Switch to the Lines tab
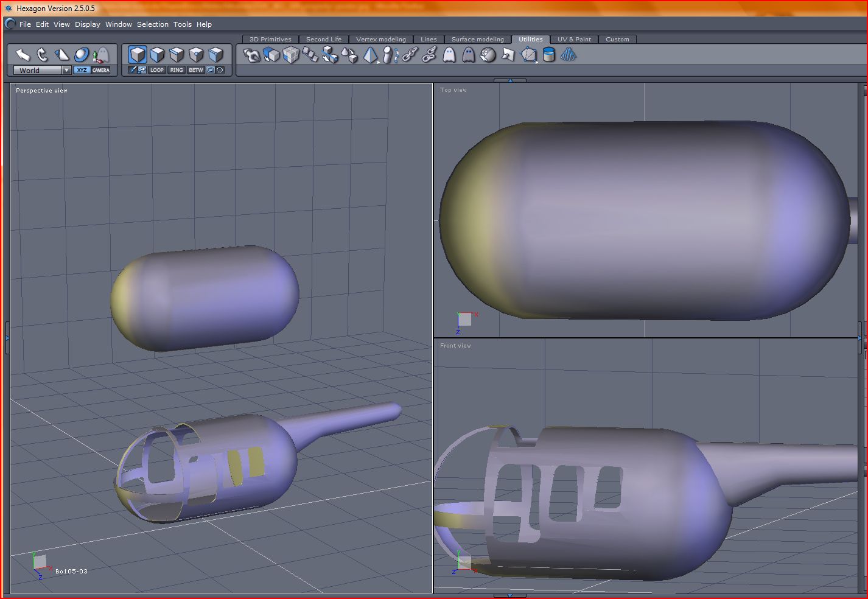This screenshot has height=599, width=868. pyautogui.click(x=429, y=40)
